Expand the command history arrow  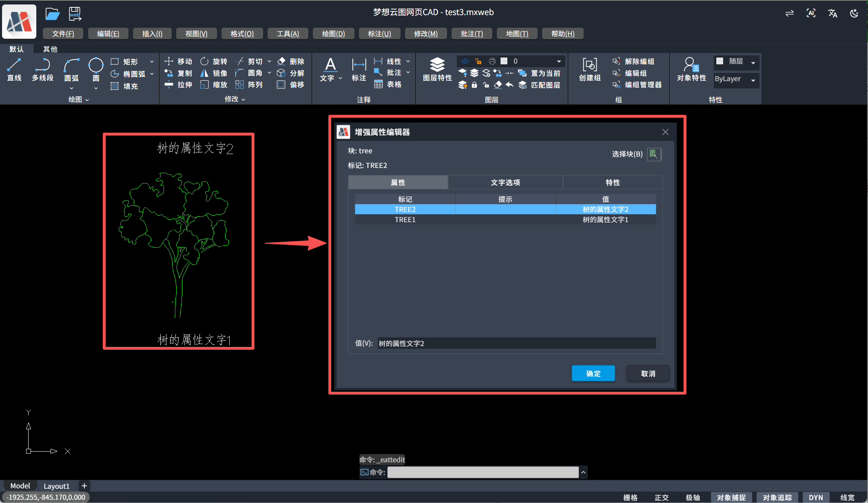tap(583, 472)
